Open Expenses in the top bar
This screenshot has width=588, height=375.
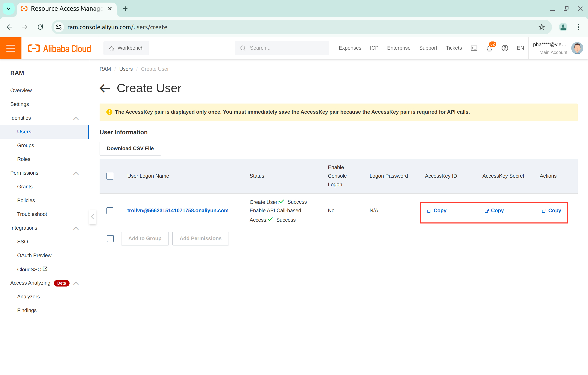pos(350,48)
